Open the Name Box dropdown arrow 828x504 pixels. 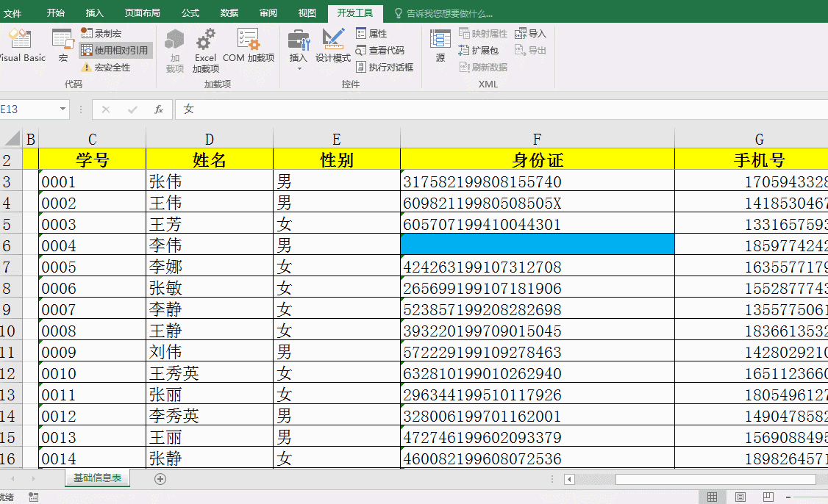pos(63,109)
